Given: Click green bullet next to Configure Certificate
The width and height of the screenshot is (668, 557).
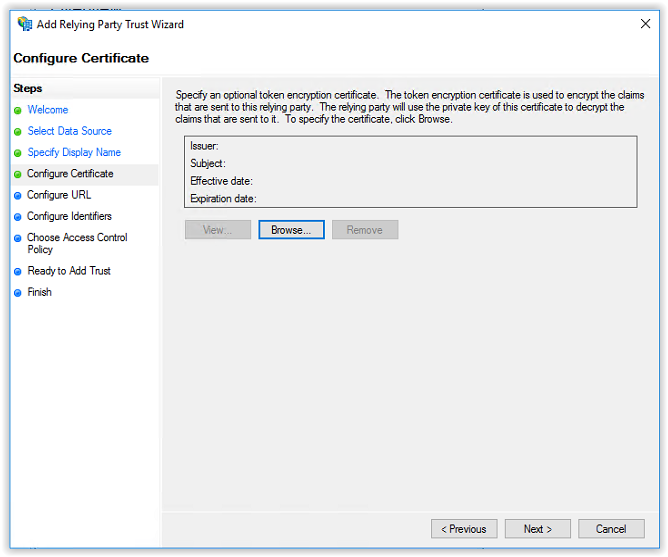Looking at the screenshot, I should pyautogui.click(x=17, y=175).
